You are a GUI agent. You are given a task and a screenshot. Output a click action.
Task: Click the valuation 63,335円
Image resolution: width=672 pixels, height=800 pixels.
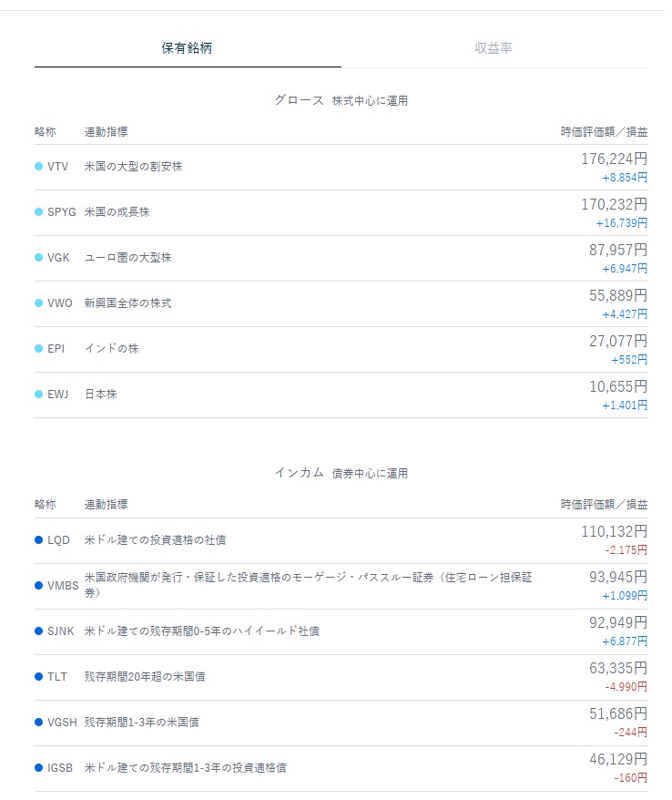(x=618, y=668)
